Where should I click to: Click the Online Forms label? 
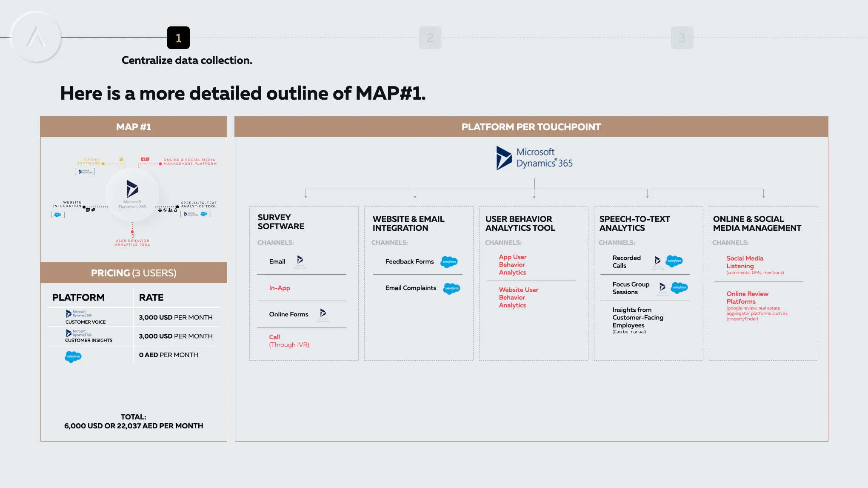288,314
